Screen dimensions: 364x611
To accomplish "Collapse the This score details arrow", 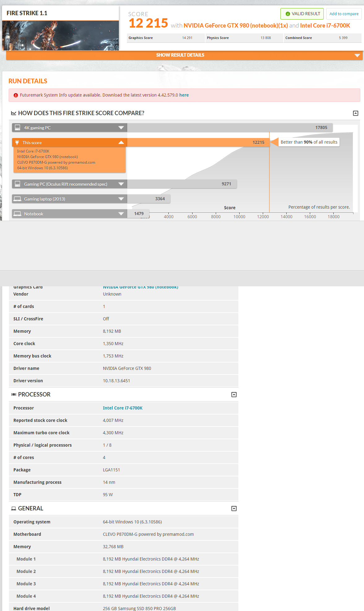I will pyautogui.click(x=121, y=142).
